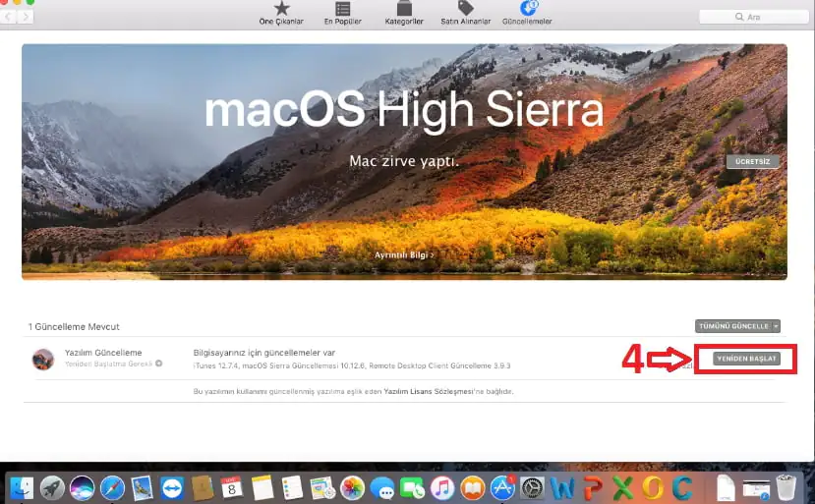Select the text "Bilgisayarınız için güncellemeler var"
The height and width of the screenshot is (504, 815).
coord(264,353)
